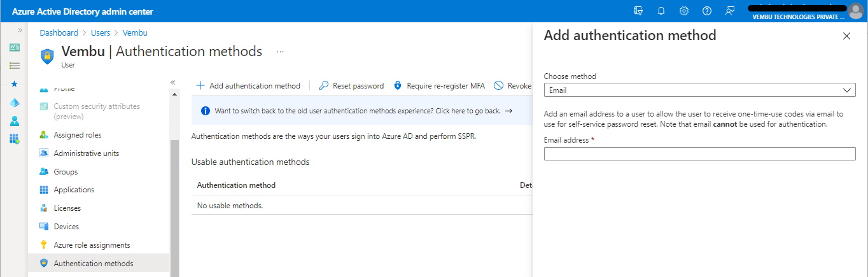Viewport: 868px width, 277px height.
Task: Open the account avatar in top bar
Action: (855, 11)
